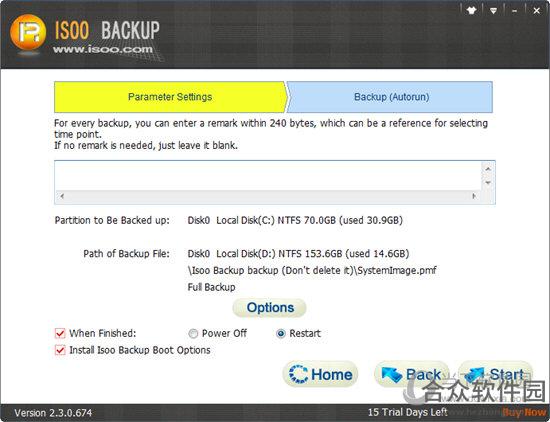Click the remark box scroll right arrow

click(474, 196)
